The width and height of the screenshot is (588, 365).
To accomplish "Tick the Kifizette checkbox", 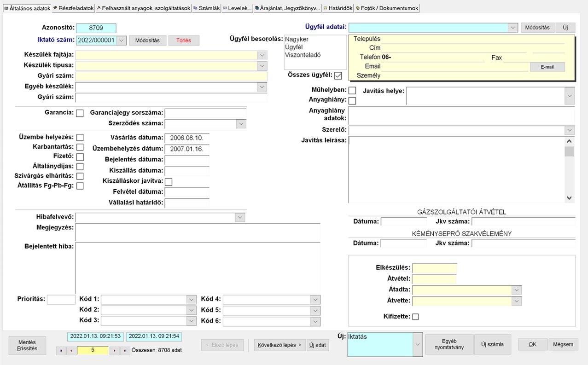I will click(x=415, y=317).
